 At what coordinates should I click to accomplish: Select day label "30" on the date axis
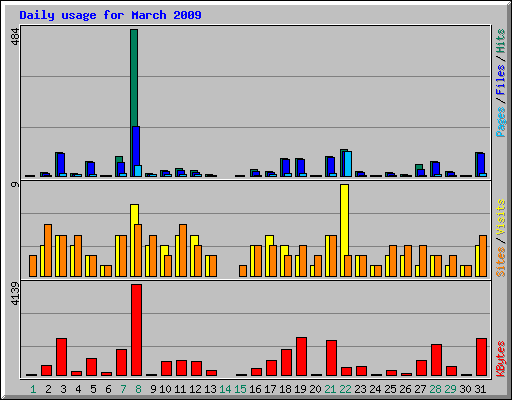coord(465,389)
